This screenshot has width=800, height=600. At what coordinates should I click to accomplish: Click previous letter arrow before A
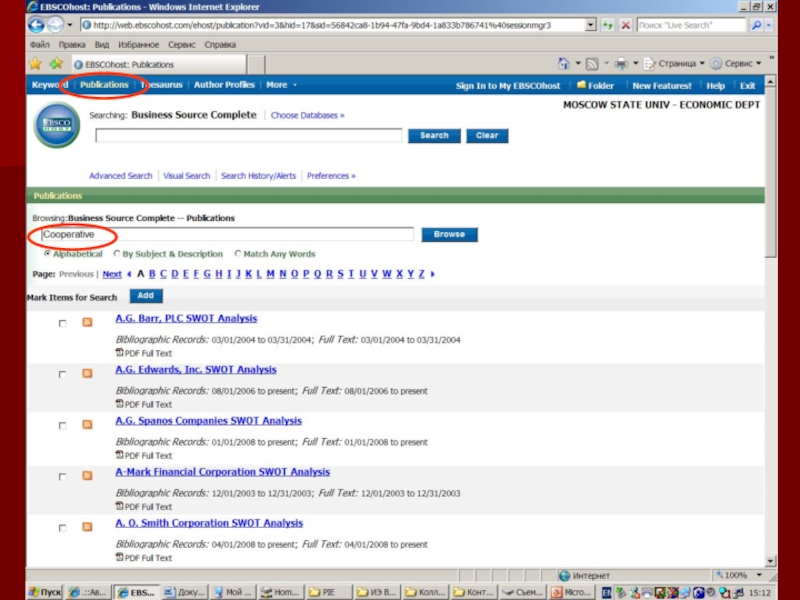[129, 274]
